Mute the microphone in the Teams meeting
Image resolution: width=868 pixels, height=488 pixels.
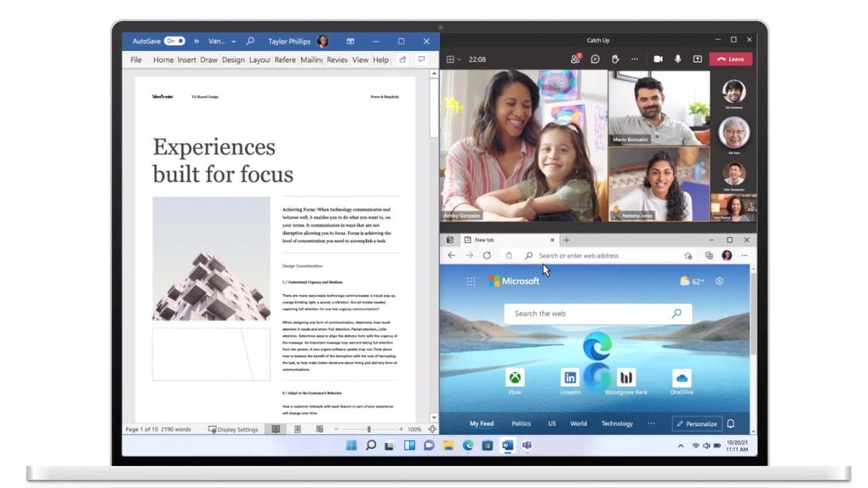click(x=678, y=60)
